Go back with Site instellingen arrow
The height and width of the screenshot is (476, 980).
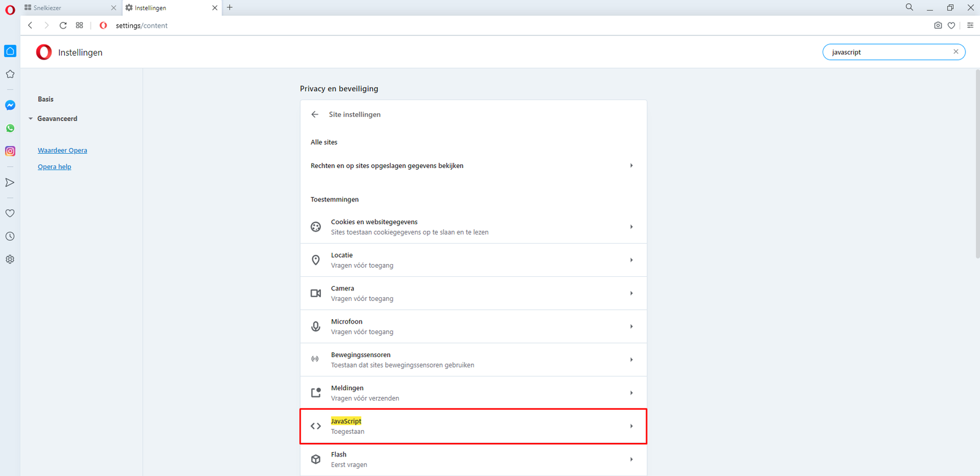tap(315, 115)
